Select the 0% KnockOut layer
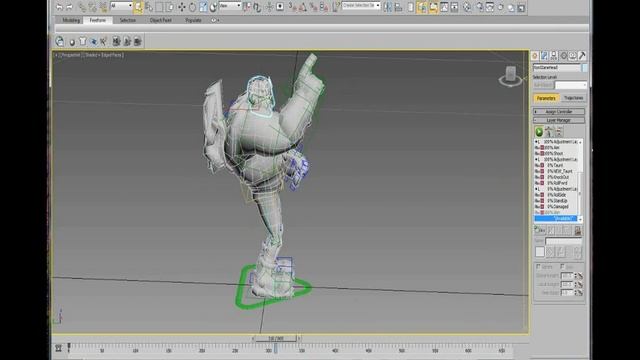Image resolution: width=640 pixels, height=360 pixels. 557,177
